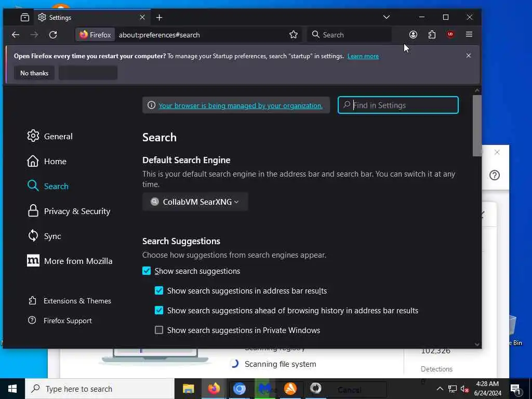The height and width of the screenshot is (399, 532).
Task: Open the Learn more link
Action: [363, 56]
